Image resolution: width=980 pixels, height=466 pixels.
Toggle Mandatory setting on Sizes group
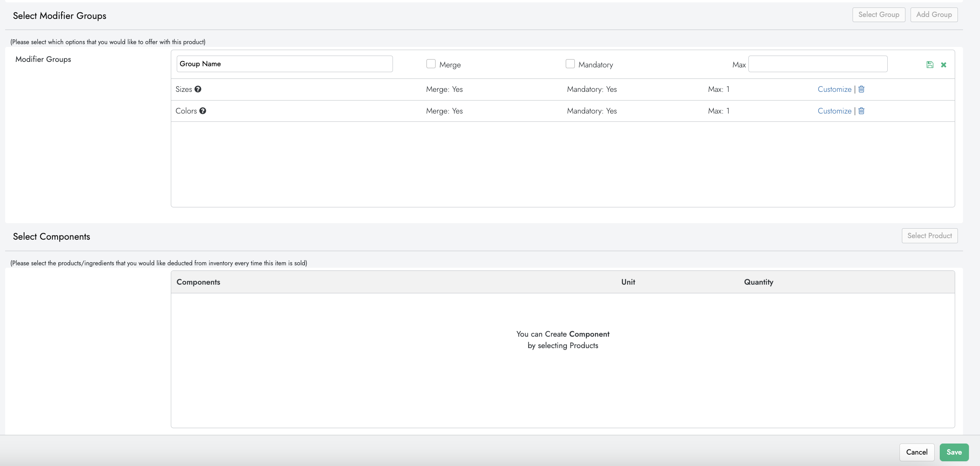pos(591,89)
